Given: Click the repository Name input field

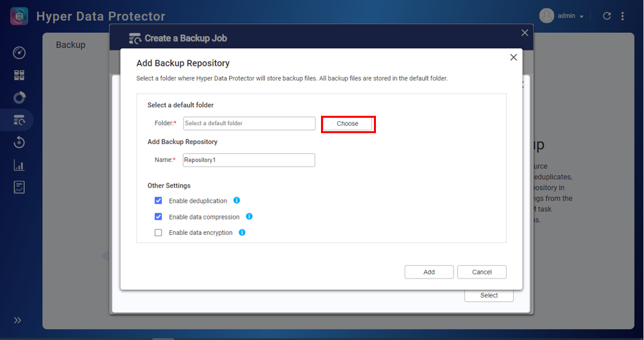Looking at the screenshot, I should coord(249,160).
